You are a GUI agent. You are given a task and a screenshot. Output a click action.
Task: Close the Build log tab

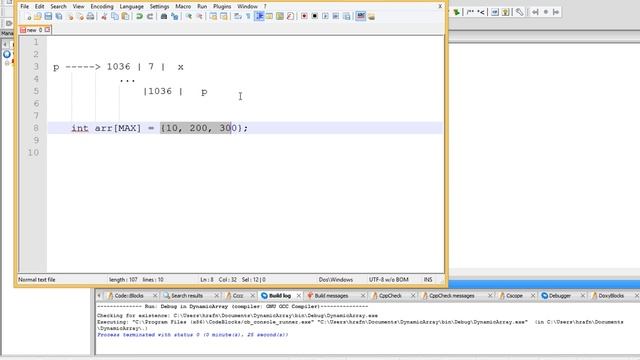coord(299,296)
